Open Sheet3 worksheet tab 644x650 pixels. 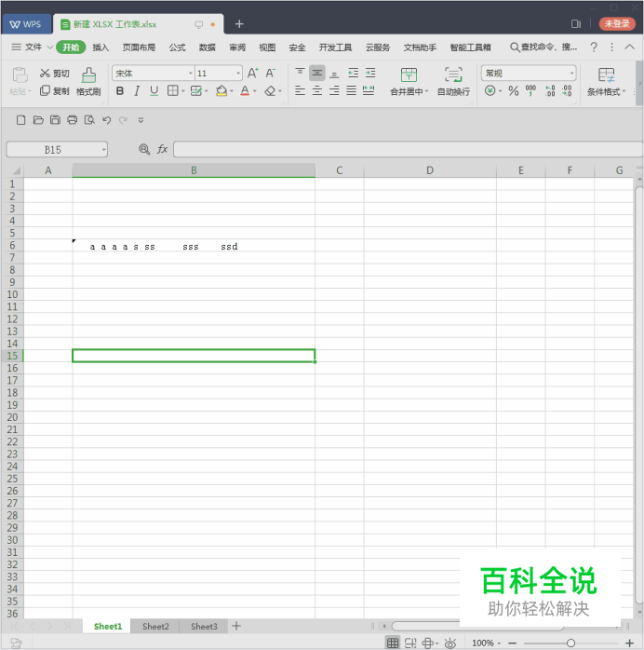(204, 626)
